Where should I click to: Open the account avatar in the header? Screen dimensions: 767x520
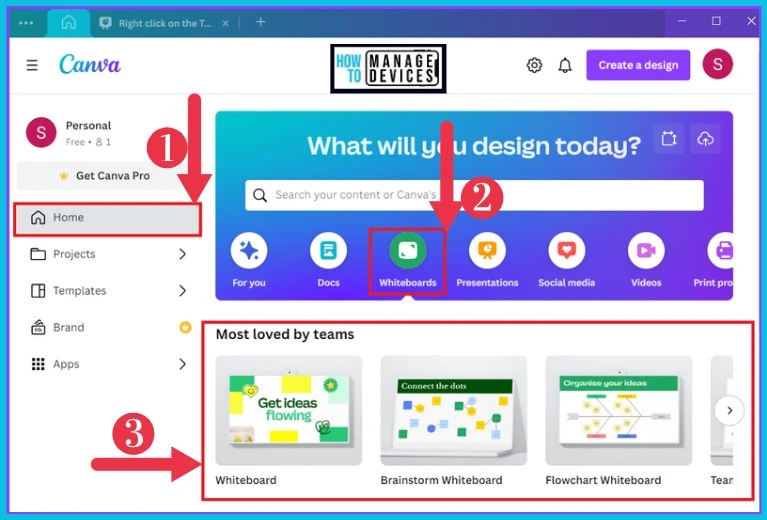click(718, 64)
